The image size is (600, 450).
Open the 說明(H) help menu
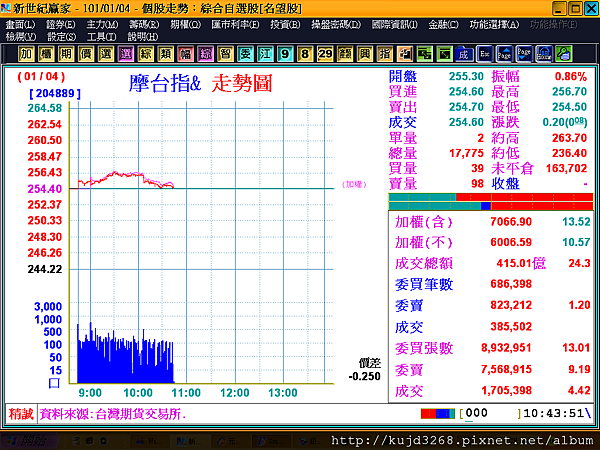click(x=142, y=37)
